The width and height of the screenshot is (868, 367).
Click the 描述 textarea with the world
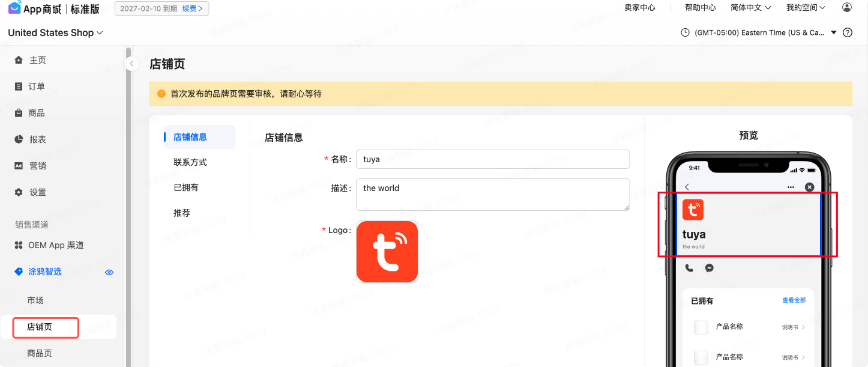click(x=492, y=195)
